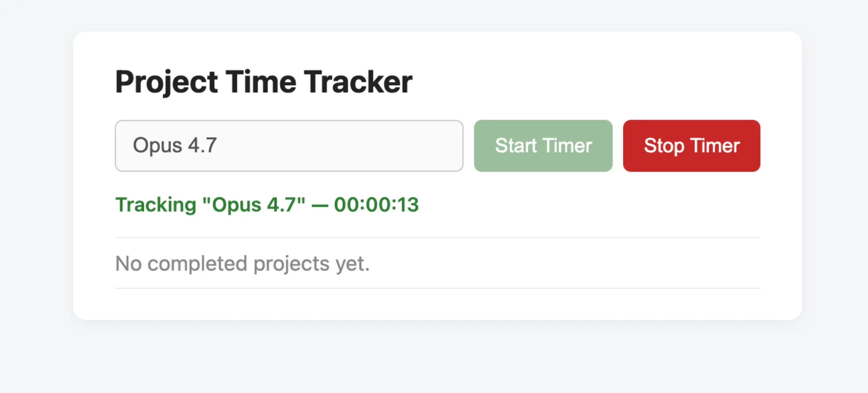Click the word "Start" on the green button
The image size is (868, 393).
[516, 146]
